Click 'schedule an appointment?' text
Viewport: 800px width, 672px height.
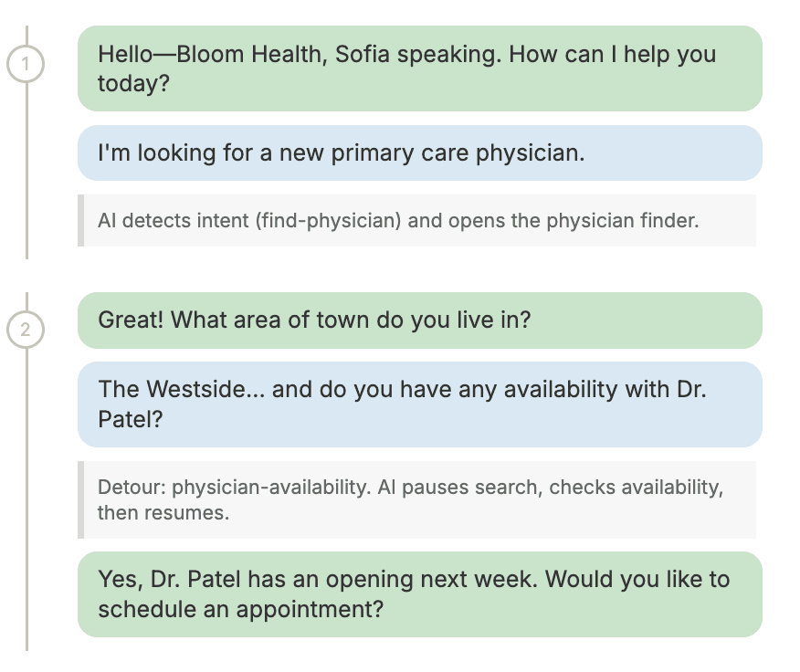click(x=240, y=609)
